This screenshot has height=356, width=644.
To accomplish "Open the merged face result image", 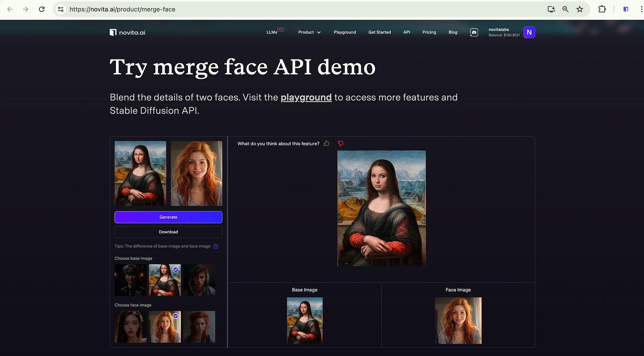I will (x=382, y=208).
